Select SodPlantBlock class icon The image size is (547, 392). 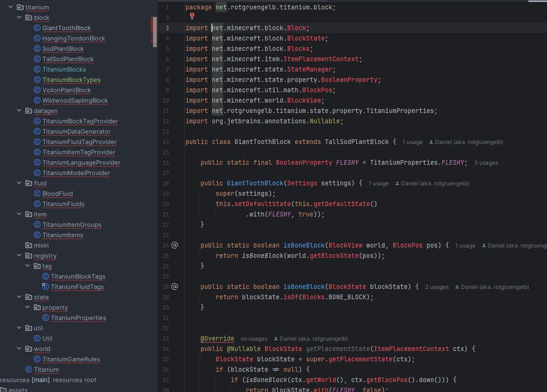click(x=37, y=49)
